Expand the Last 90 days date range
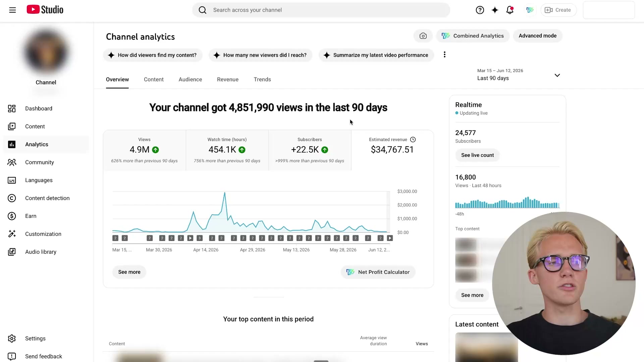Image resolution: width=644 pixels, height=362 pixels. click(x=519, y=75)
